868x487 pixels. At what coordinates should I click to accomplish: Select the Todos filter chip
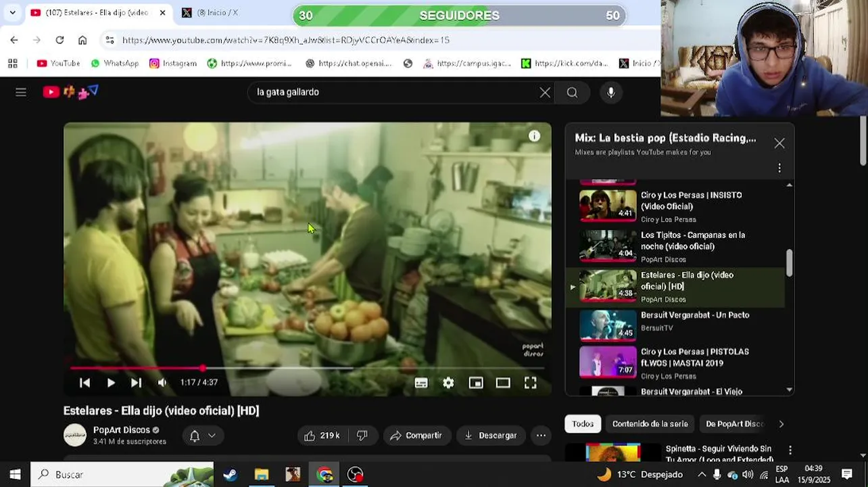[x=583, y=424]
